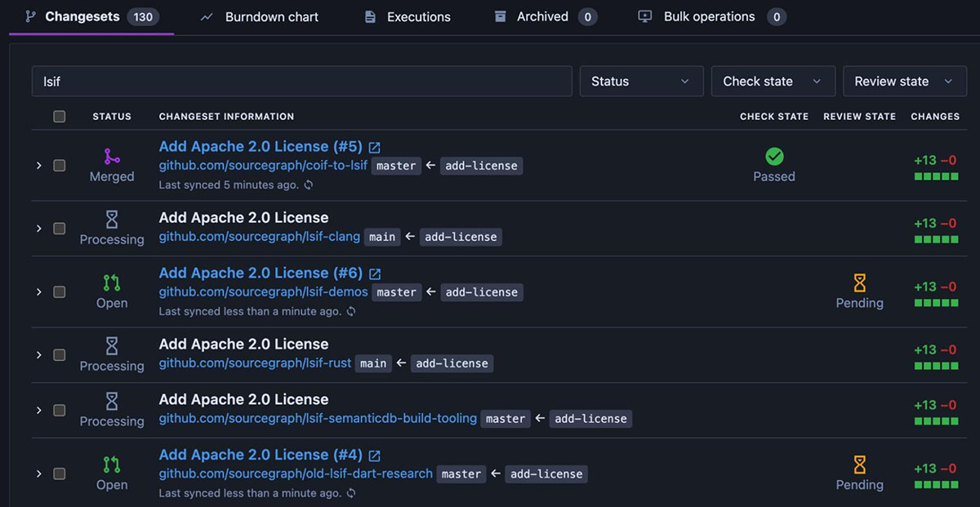Screen dimensions: 980x507
Task: Click Processing hourglass for lsif-semanticdb-build-tooling
Action: pos(112,401)
